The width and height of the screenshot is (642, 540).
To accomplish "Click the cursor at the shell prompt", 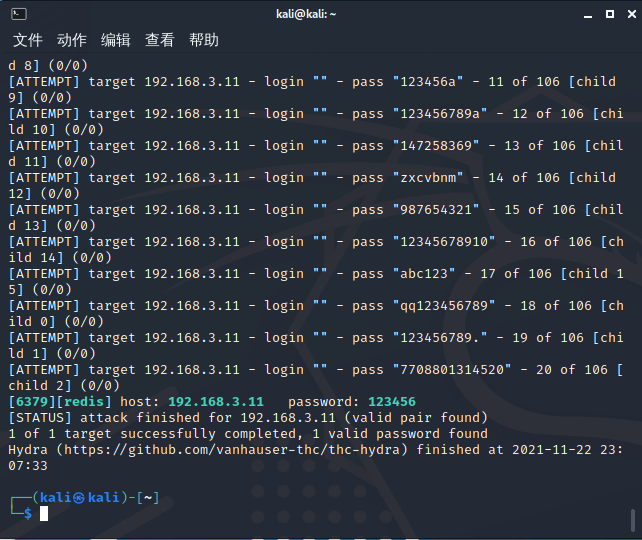I will 44,513.
